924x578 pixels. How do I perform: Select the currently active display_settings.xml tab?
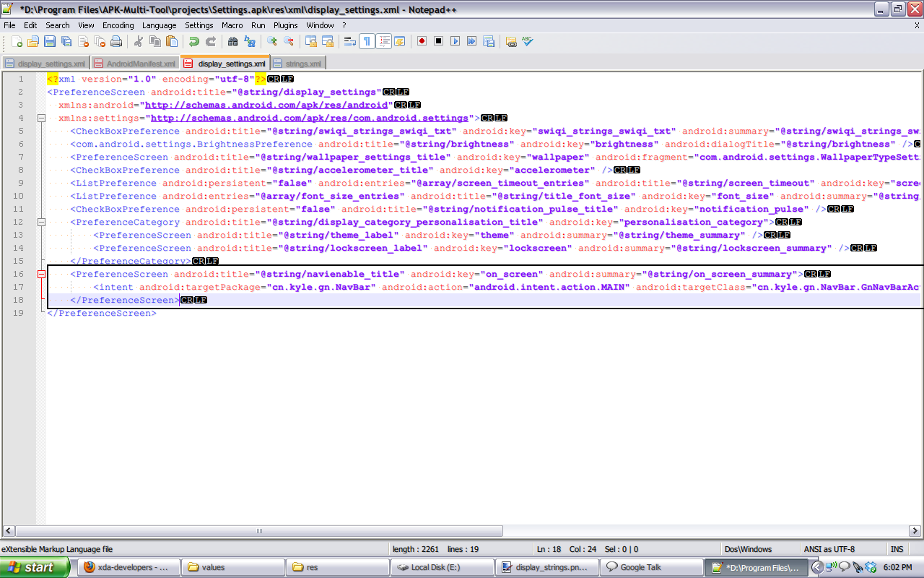click(x=225, y=63)
